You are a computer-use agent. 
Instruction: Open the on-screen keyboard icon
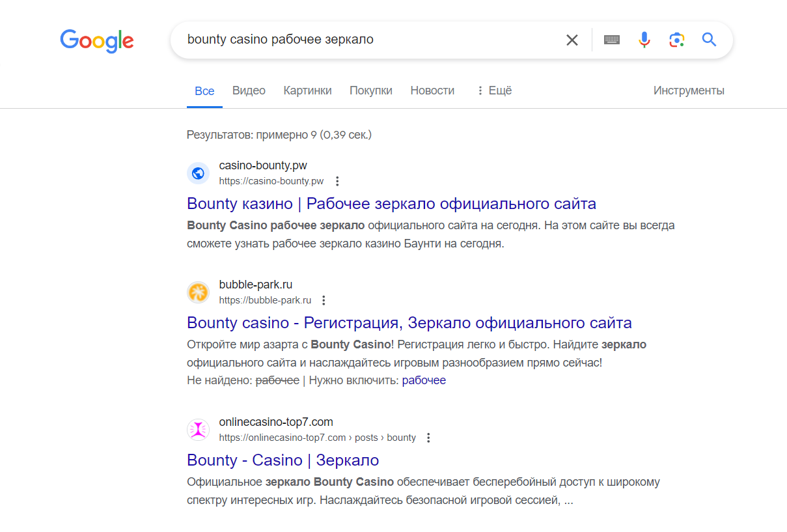coord(611,40)
